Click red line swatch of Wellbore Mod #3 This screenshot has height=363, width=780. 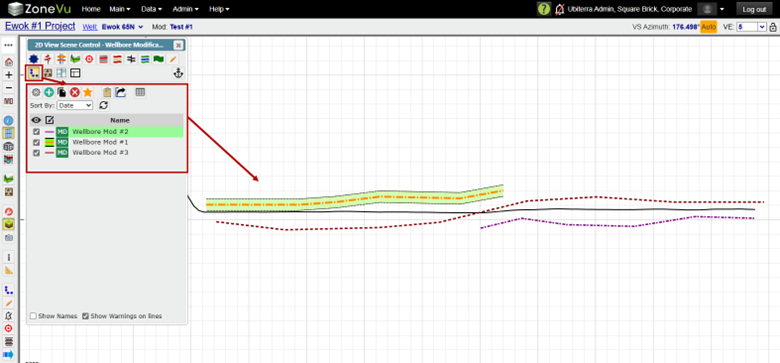coord(50,153)
